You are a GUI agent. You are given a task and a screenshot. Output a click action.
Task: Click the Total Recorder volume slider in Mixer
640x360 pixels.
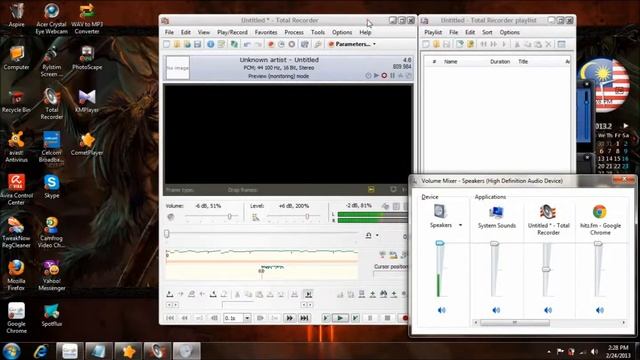[x=546, y=269]
